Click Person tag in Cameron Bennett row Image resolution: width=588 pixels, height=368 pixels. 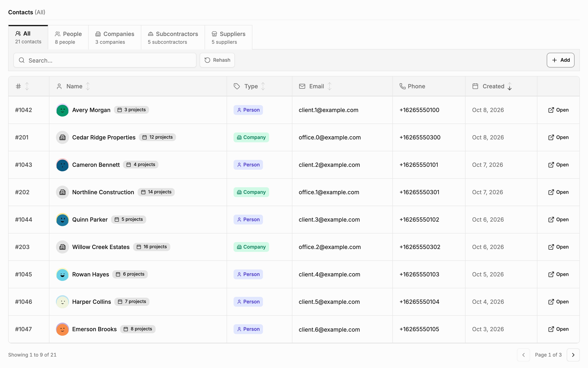(x=248, y=165)
